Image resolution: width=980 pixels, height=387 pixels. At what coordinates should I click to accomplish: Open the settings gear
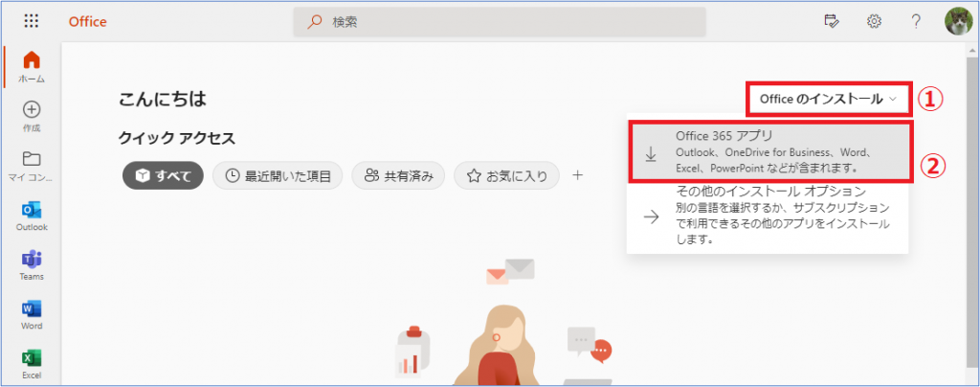(x=874, y=21)
